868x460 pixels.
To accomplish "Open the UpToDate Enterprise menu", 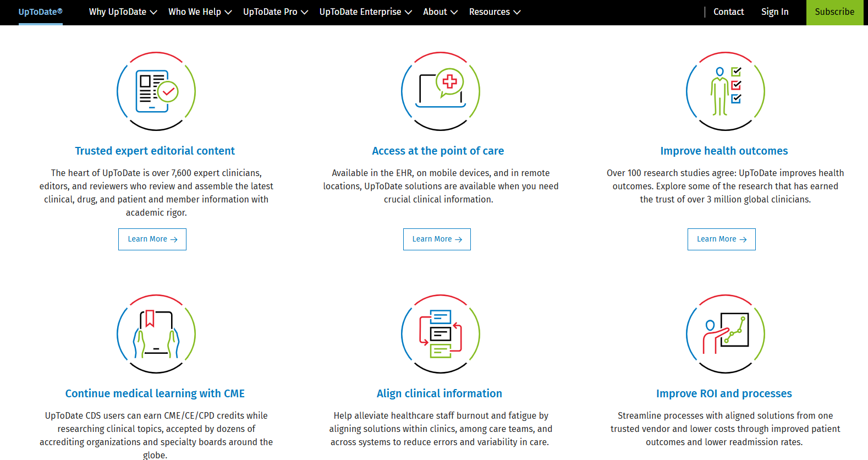I will click(x=366, y=12).
